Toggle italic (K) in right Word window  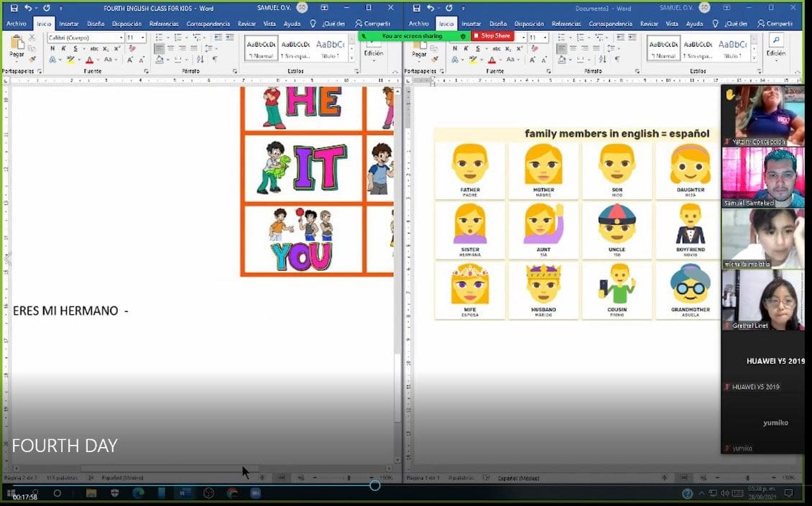[465, 49]
